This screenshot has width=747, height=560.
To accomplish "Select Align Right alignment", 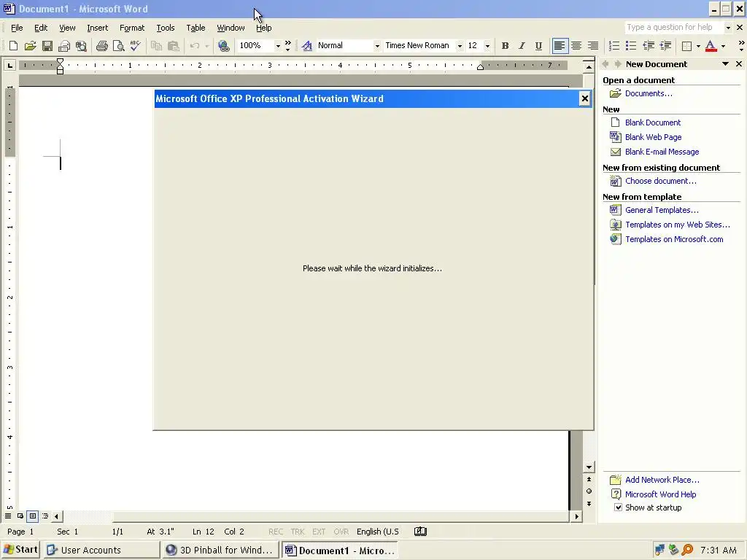I will tap(593, 46).
